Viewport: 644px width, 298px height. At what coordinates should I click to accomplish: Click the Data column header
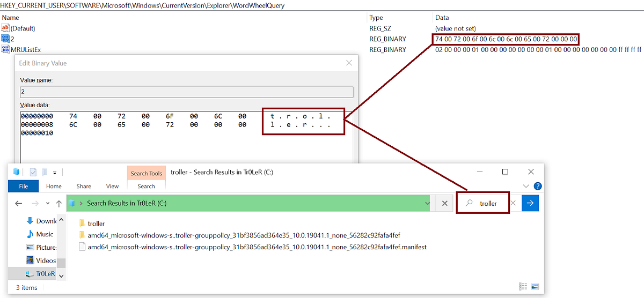click(x=442, y=18)
